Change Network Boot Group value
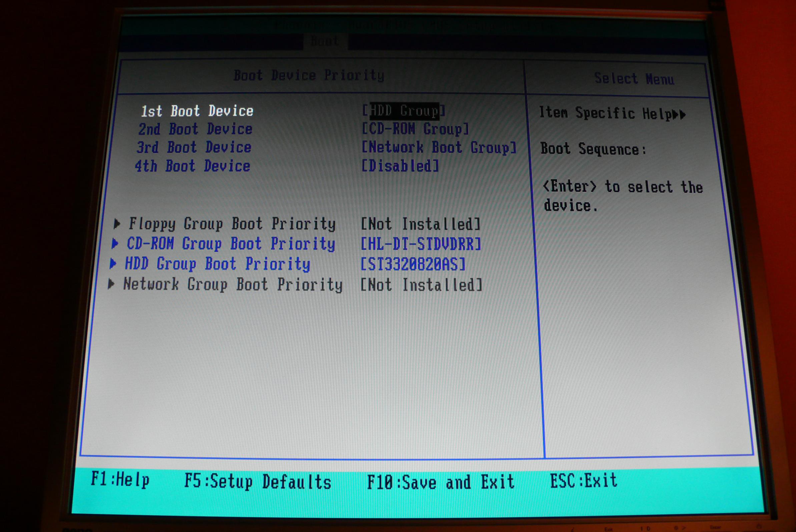796x532 pixels. click(x=439, y=148)
